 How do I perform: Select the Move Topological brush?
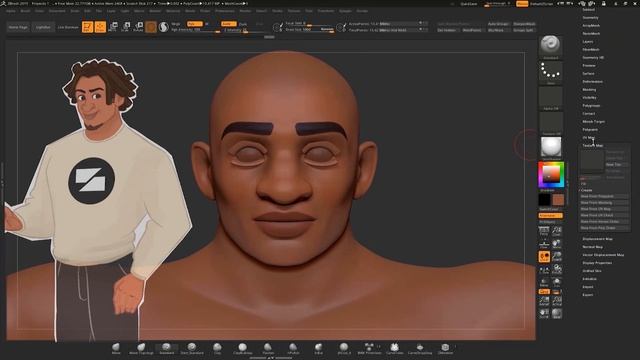pos(141,348)
